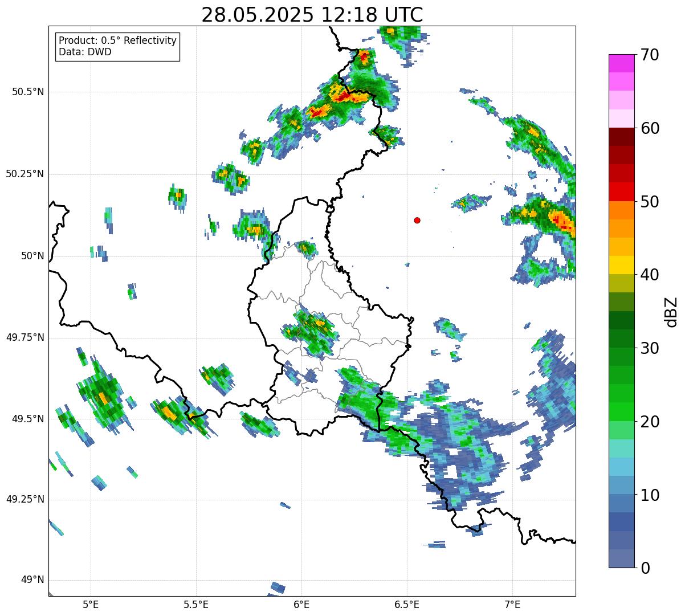The width and height of the screenshot is (685, 616).
Task: Click the plot title 28.05.2025 12:18 UTC
Action: point(312,15)
